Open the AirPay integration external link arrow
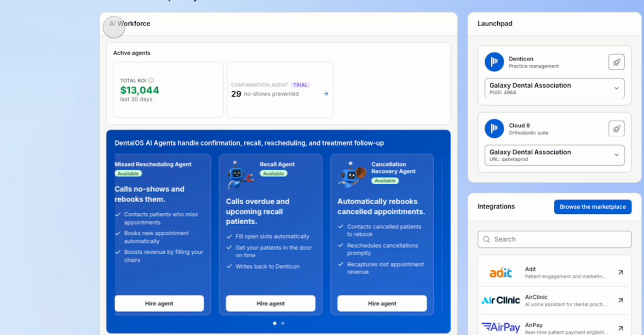 (x=621, y=328)
